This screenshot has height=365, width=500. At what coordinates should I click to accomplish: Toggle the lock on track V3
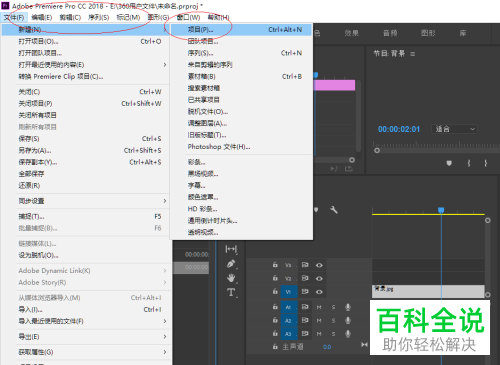[x=275, y=265]
